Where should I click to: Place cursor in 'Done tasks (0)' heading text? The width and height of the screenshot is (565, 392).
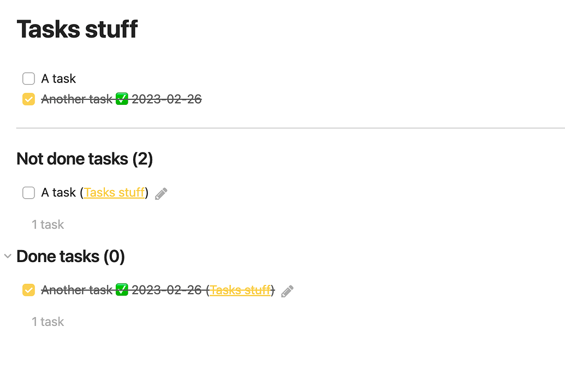[x=70, y=257]
